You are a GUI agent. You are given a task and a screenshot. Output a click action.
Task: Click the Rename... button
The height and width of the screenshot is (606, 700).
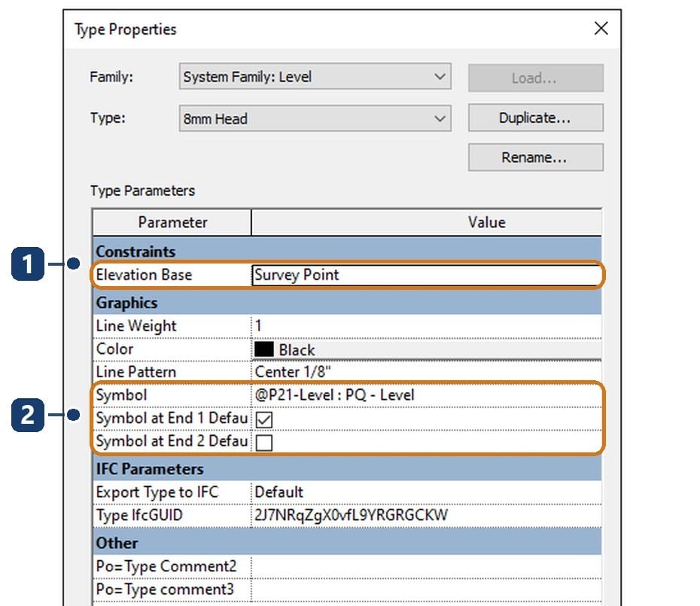click(535, 157)
